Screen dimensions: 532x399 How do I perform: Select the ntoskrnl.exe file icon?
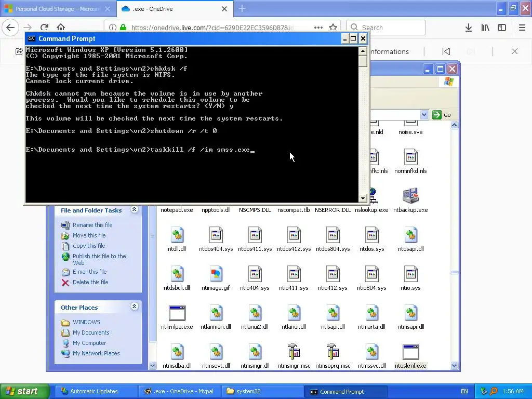(x=411, y=352)
